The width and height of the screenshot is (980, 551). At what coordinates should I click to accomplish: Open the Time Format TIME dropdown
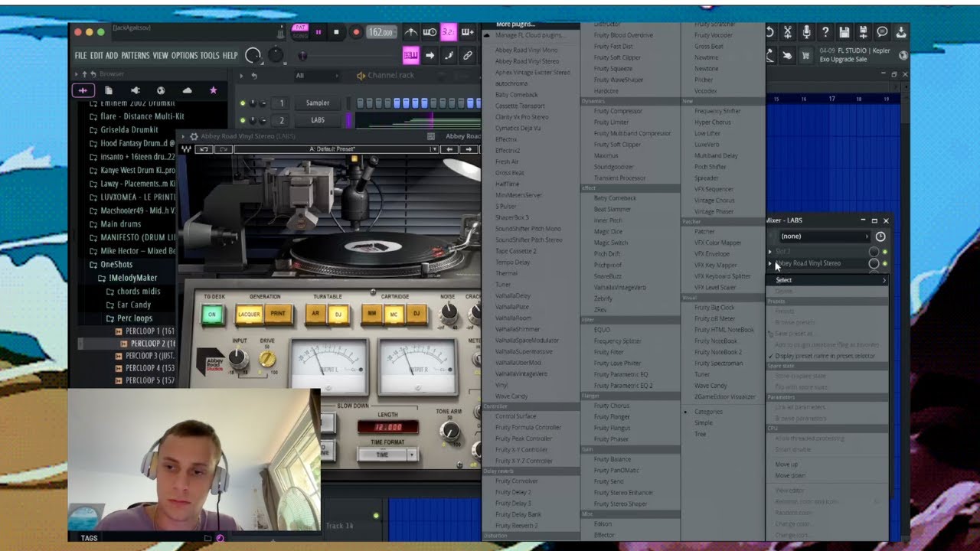pos(387,455)
